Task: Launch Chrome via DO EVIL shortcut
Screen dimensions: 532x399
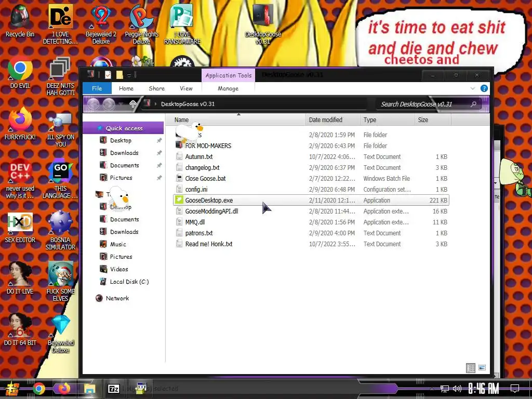Action: [x=20, y=73]
